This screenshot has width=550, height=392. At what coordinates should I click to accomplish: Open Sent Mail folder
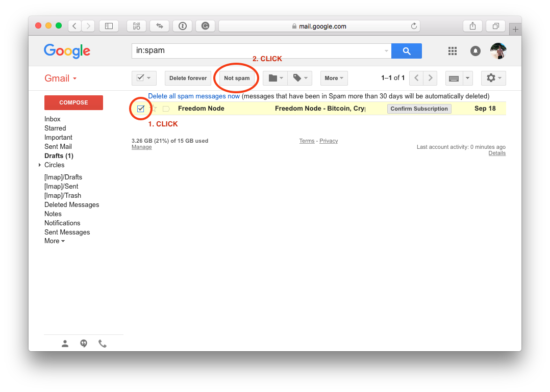[58, 146]
